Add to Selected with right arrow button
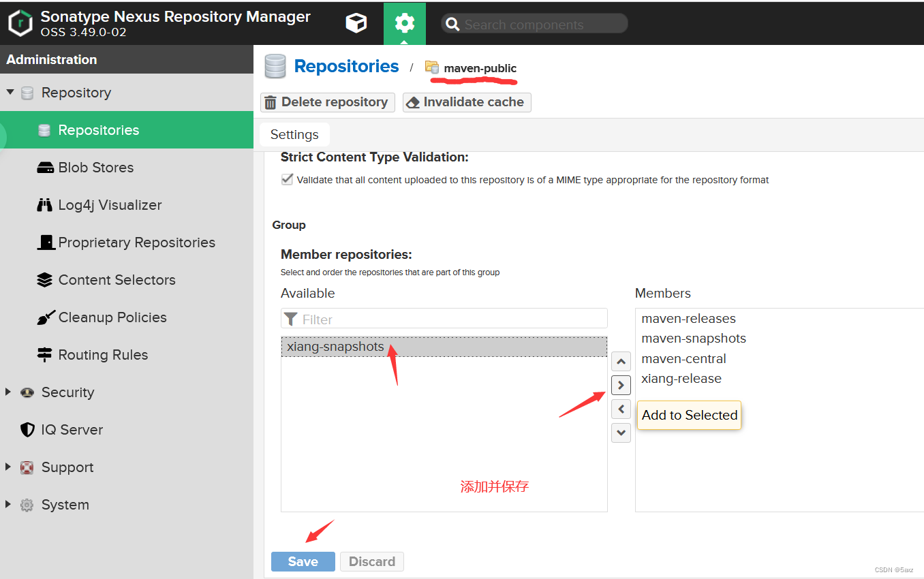Screen dimensions: 924x579 [621, 385]
